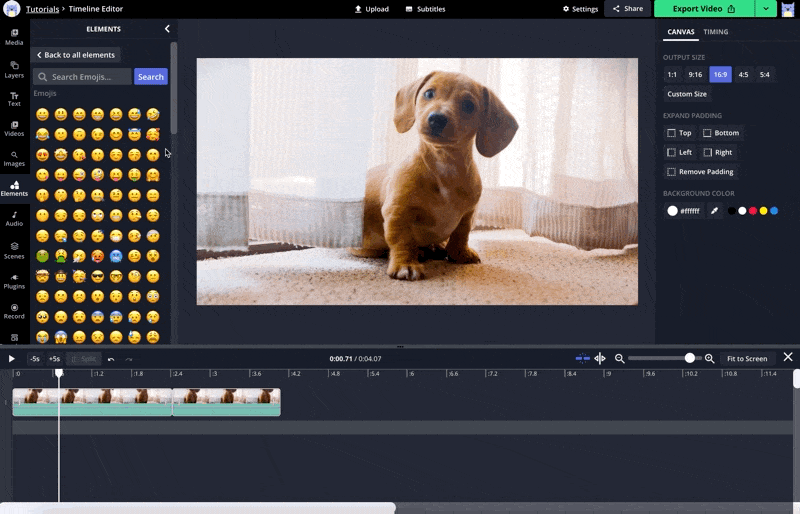Click the Fit to Screen button
800x514 pixels.
pos(747,358)
